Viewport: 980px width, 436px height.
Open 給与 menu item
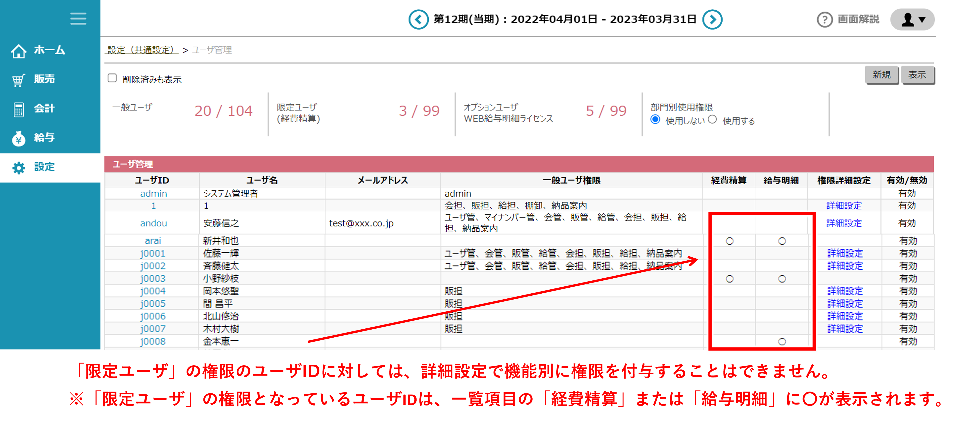[44, 137]
